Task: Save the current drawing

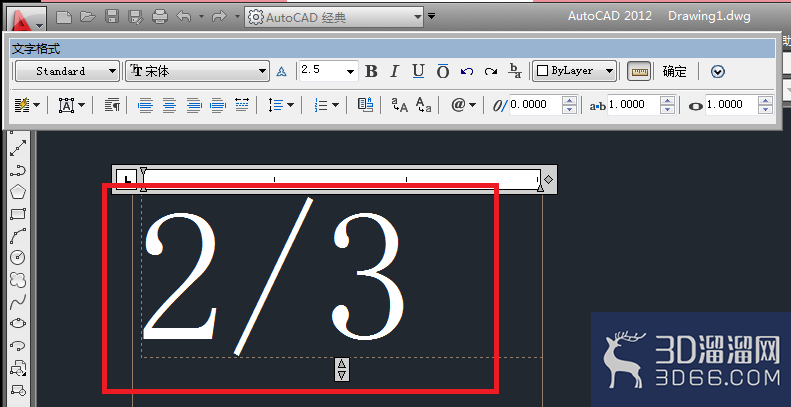Action: point(111,17)
